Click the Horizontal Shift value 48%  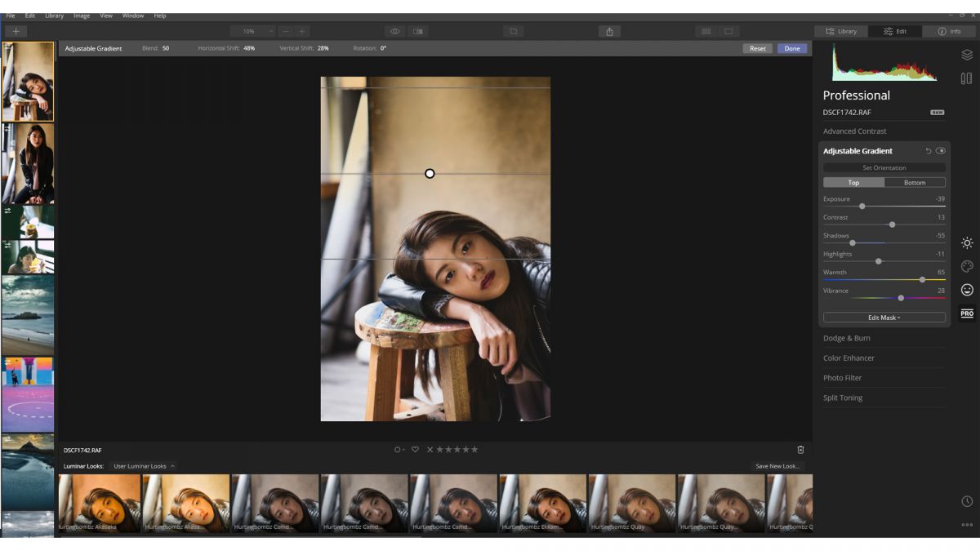tap(249, 48)
